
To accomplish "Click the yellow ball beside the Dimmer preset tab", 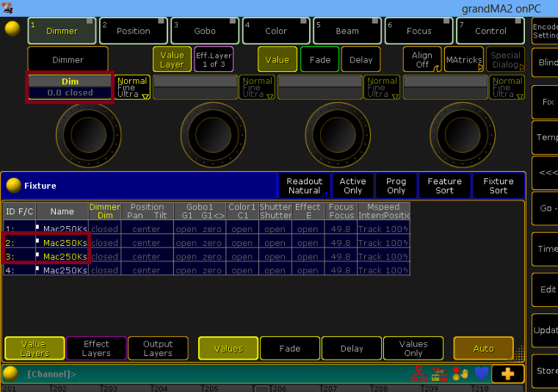I will pos(12,29).
